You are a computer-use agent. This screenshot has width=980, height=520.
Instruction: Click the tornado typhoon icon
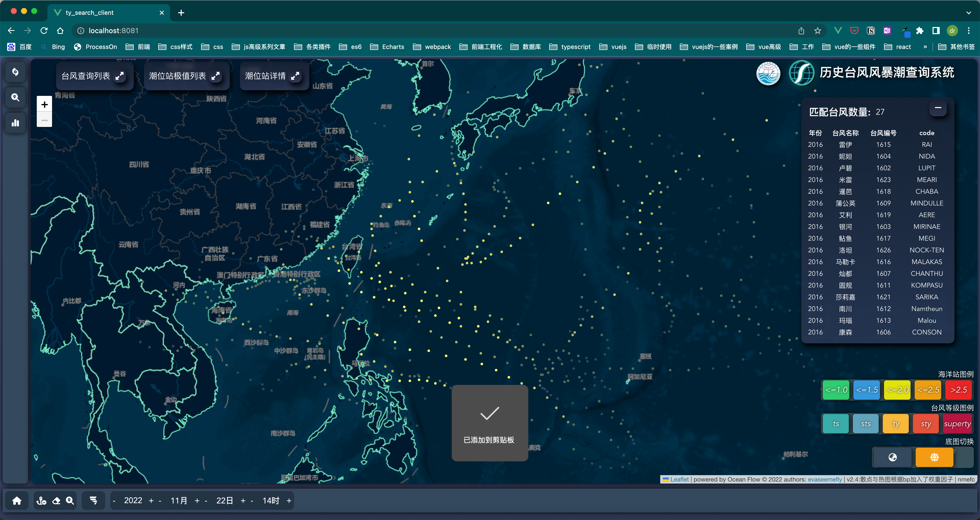point(93,501)
